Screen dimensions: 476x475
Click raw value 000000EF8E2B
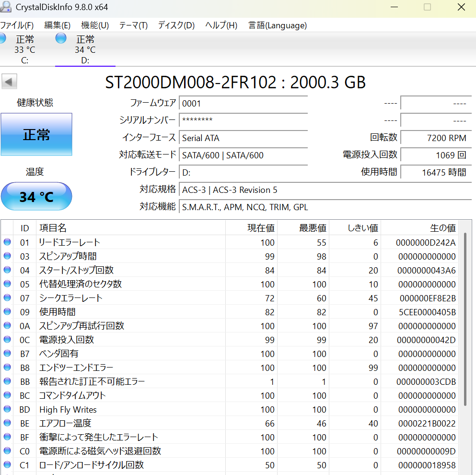click(x=428, y=298)
